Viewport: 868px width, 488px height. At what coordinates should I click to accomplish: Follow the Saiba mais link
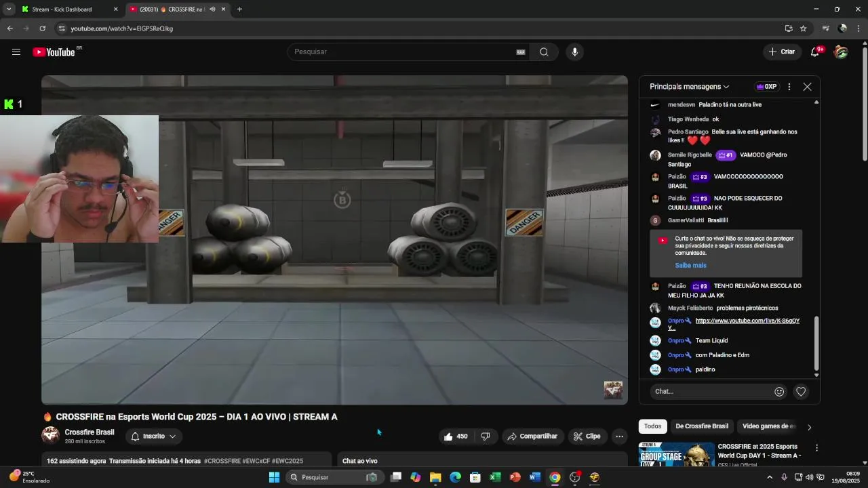(690, 266)
